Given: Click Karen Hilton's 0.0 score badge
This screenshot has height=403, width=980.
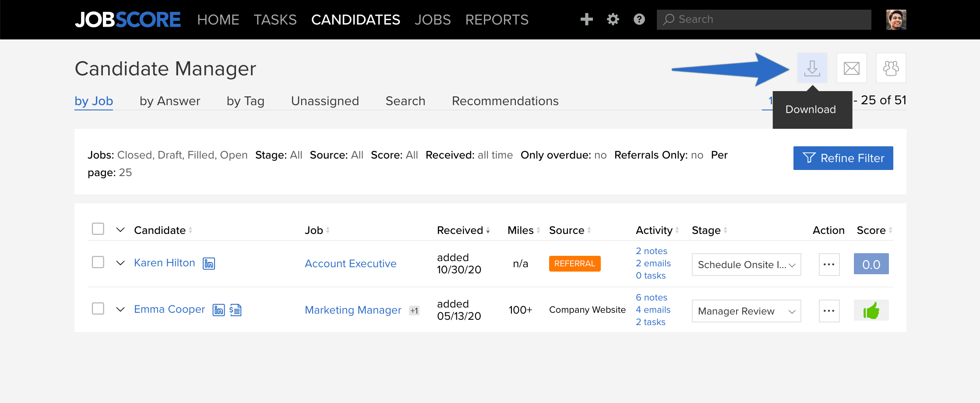Looking at the screenshot, I should [x=871, y=264].
